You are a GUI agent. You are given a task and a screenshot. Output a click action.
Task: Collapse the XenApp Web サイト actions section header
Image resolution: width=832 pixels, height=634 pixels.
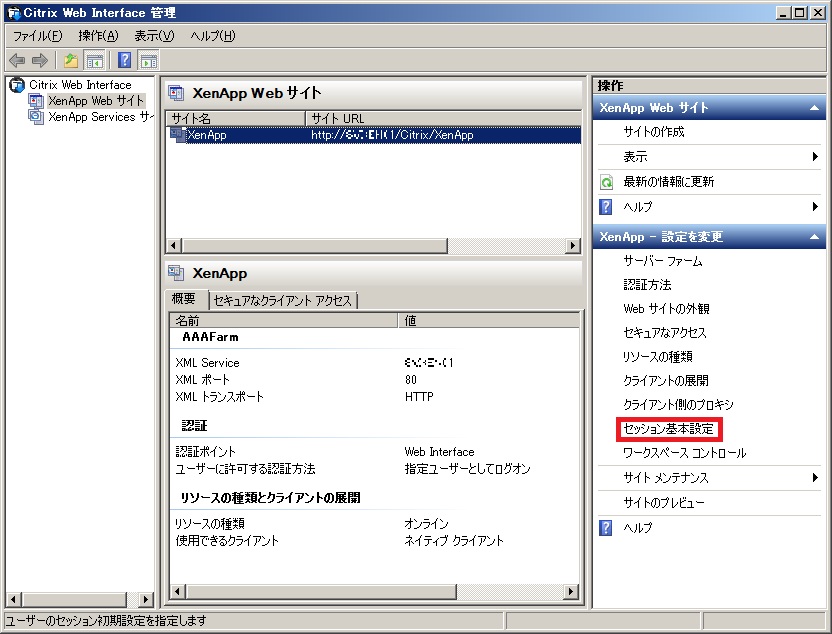click(x=815, y=108)
